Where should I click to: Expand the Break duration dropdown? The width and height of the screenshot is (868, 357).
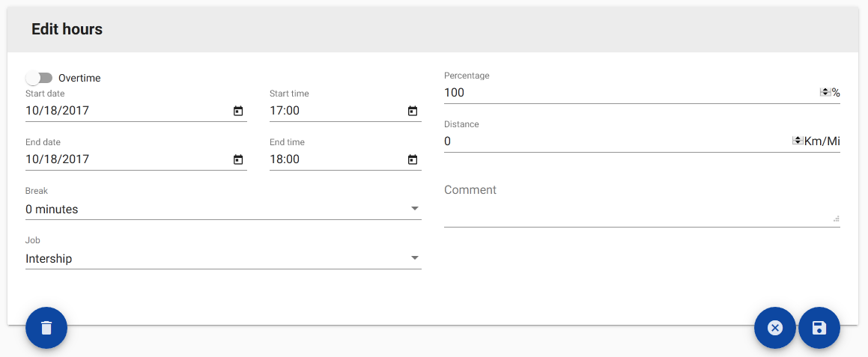click(x=415, y=209)
